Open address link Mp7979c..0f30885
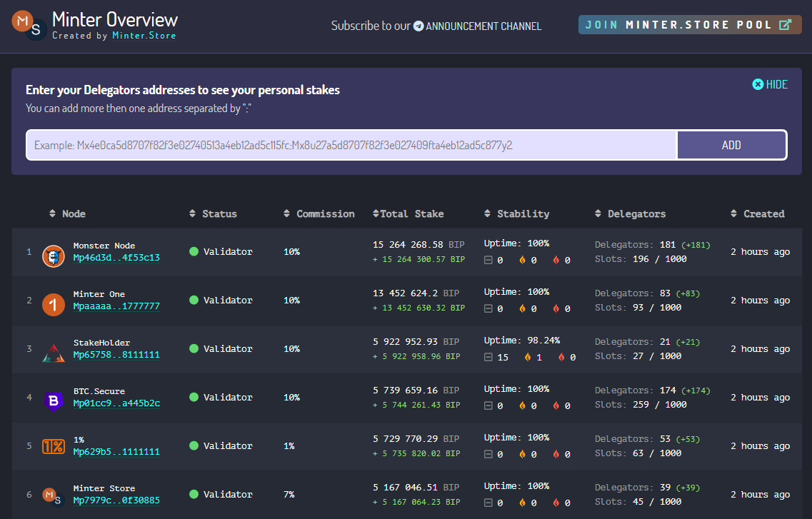 pyautogui.click(x=116, y=500)
